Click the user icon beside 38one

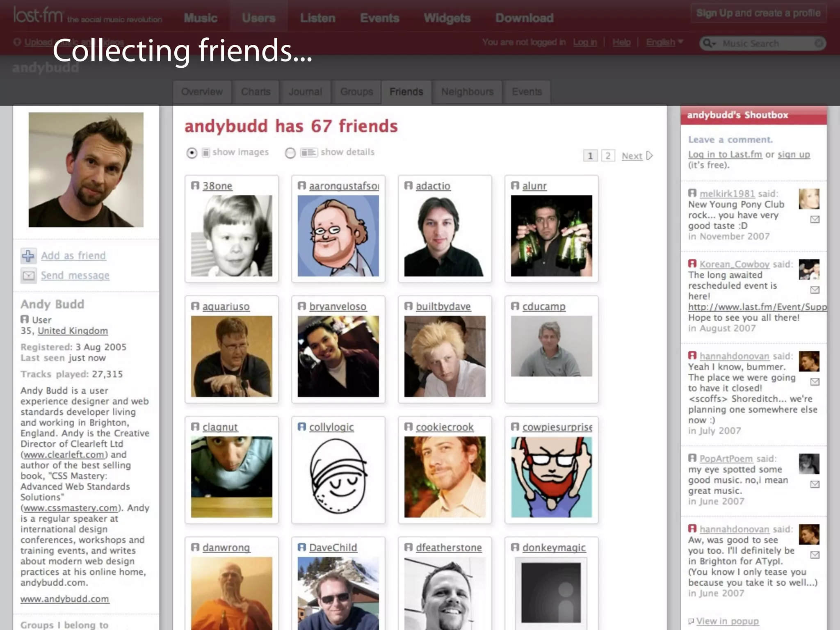[195, 186]
